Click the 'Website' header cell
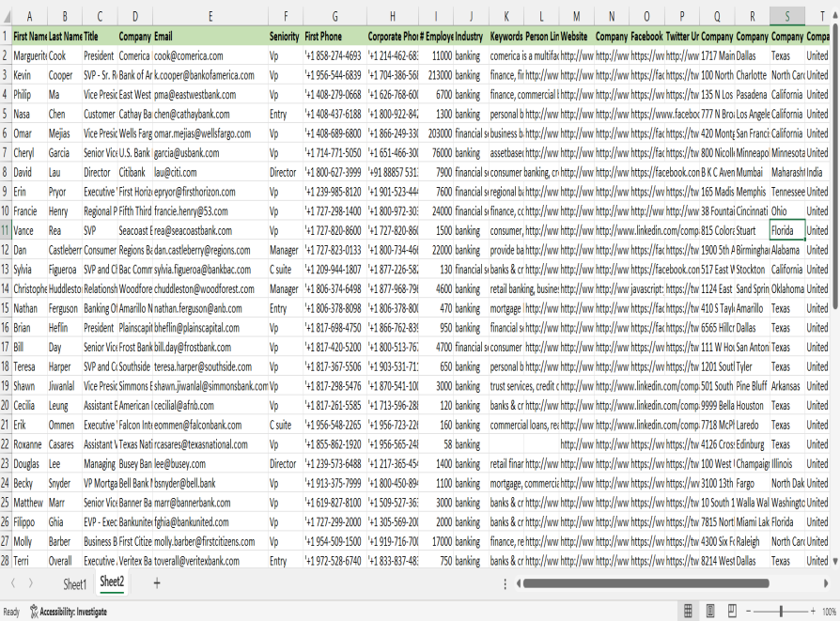Viewport: 840px width, 621px height. [576, 37]
